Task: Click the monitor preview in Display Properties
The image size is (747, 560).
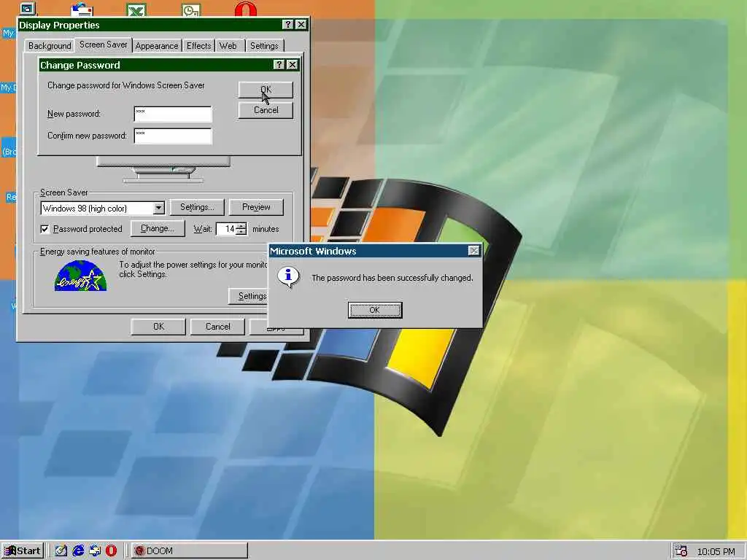Action: coord(163,169)
